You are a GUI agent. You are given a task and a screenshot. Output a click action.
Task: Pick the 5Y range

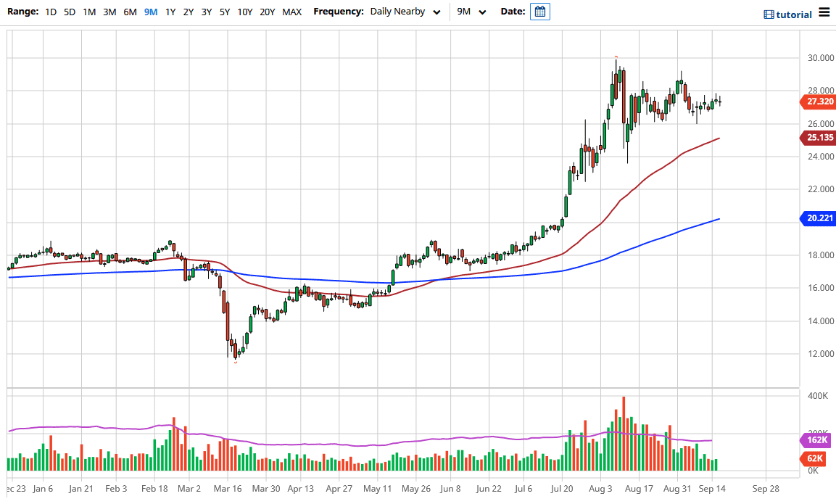(225, 12)
